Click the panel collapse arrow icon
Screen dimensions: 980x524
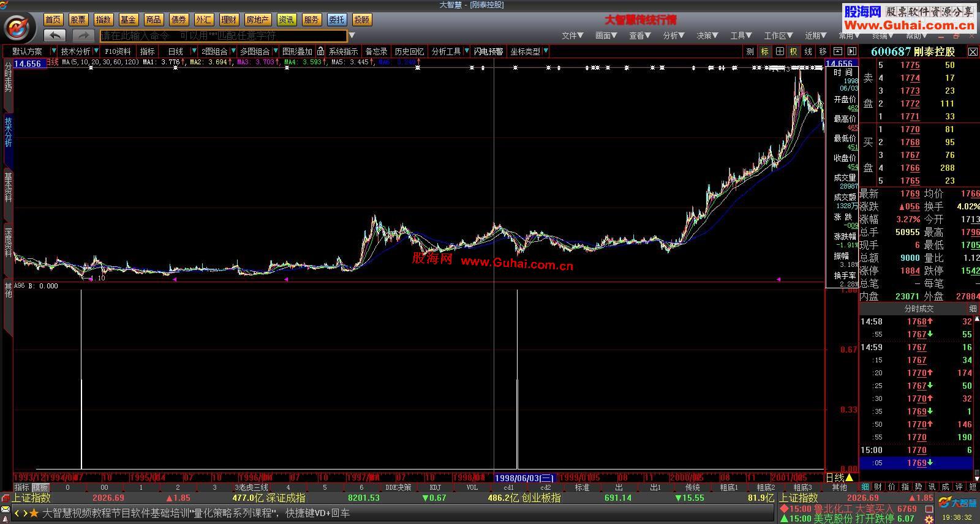click(851, 51)
